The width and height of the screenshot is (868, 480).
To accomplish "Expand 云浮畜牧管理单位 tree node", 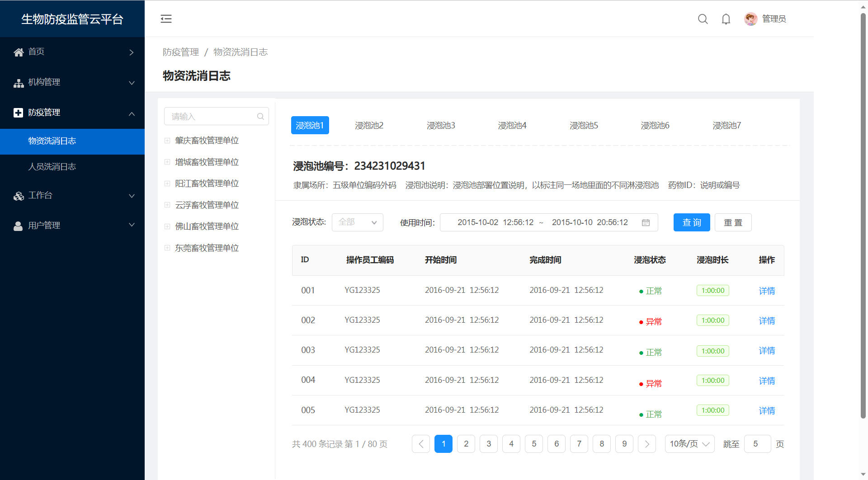I will coord(167,205).
